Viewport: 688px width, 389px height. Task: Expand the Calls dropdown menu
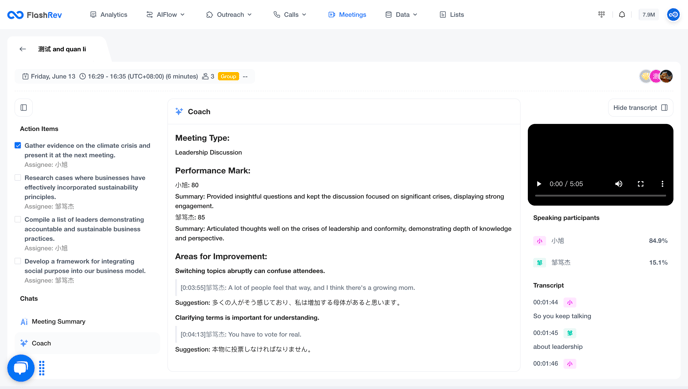(290, 14)
